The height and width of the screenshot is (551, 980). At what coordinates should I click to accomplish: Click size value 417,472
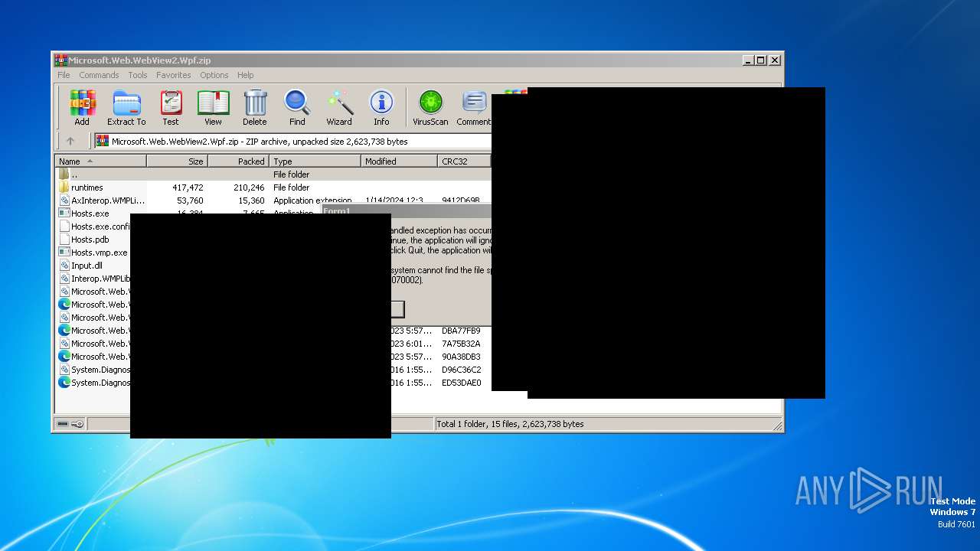click(x=188, y=187)
